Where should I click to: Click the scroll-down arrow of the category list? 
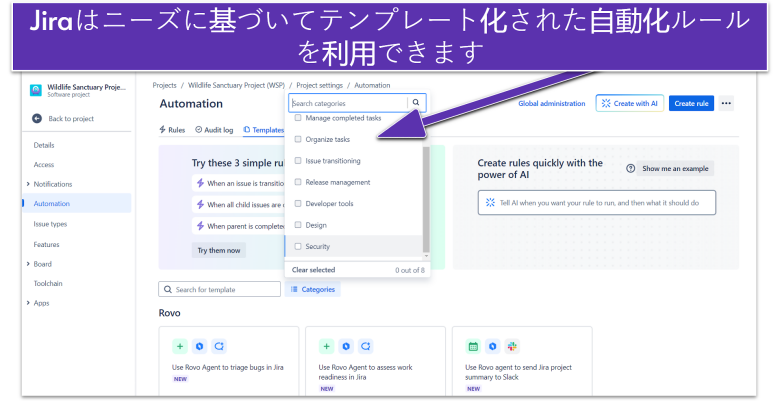coord(426,256)
